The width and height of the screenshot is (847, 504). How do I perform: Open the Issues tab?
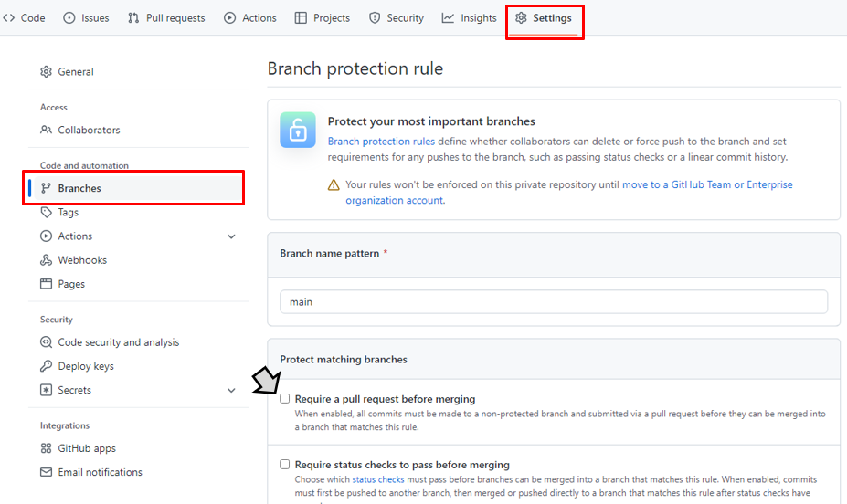pyautogui.click(x=86, y=18)
